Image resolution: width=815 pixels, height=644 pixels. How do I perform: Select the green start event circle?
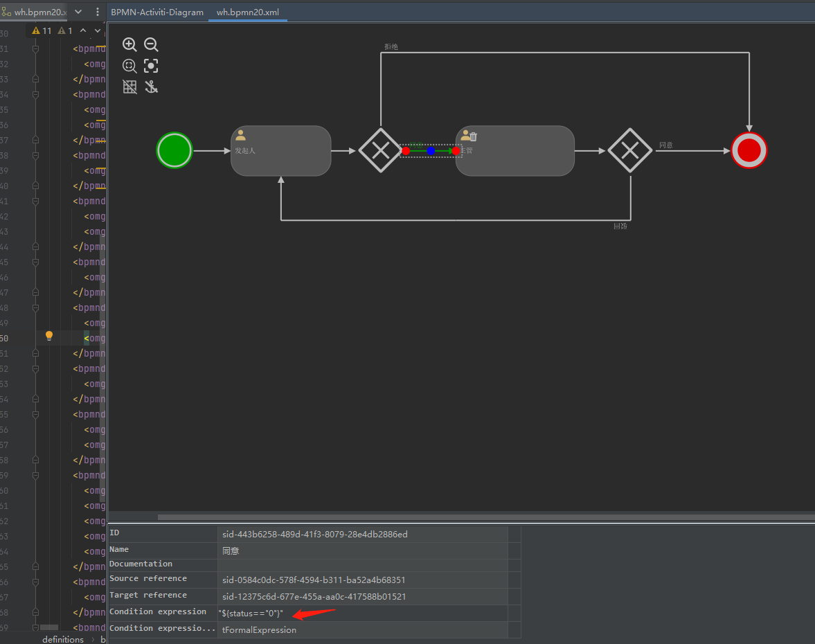pyautogui.click(x=174, y=150)
